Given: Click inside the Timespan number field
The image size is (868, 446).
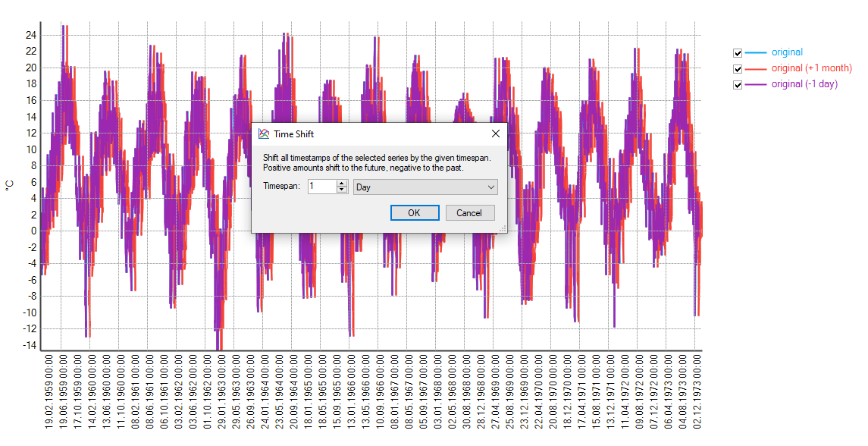Looking at the screenshot, I should tap(321, 187).
